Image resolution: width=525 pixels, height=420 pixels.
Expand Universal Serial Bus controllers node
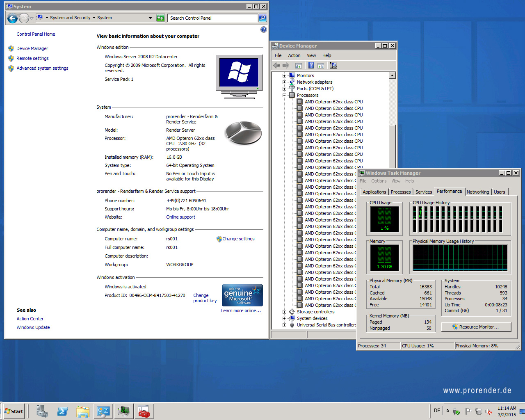click(284, 325)
